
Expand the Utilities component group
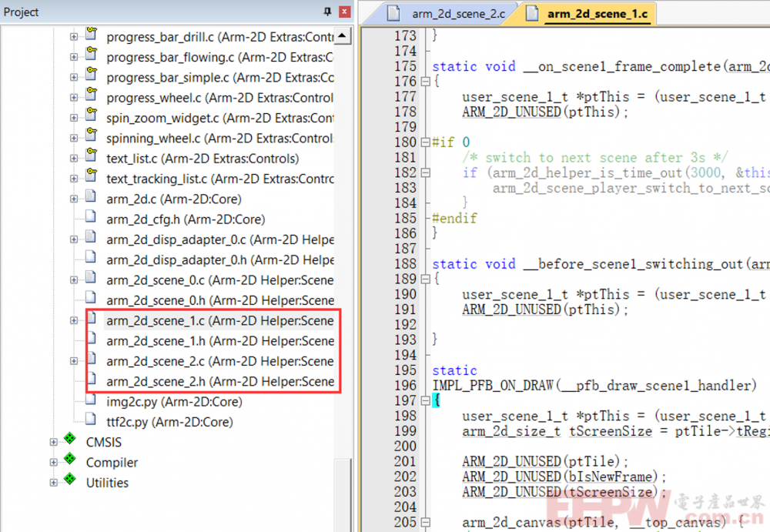[53, 483]
